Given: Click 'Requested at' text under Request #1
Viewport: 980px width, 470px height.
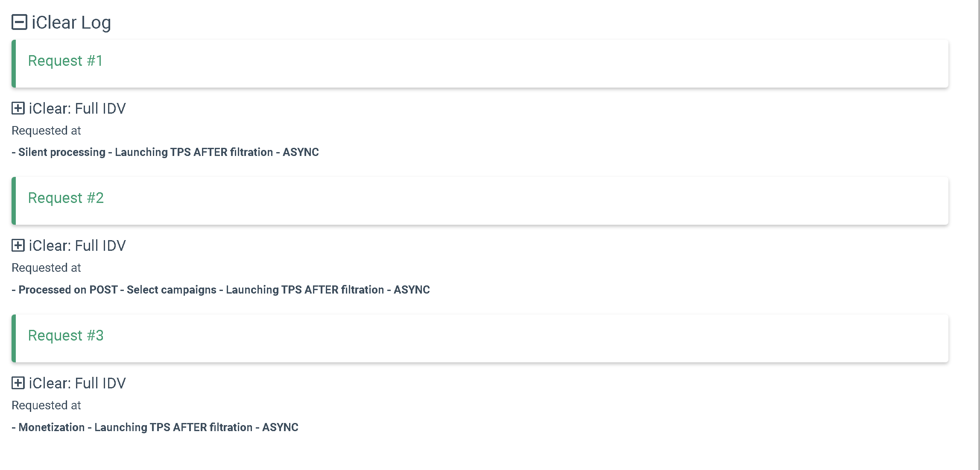Looking at the screenshot, I should tap(46, 131).
